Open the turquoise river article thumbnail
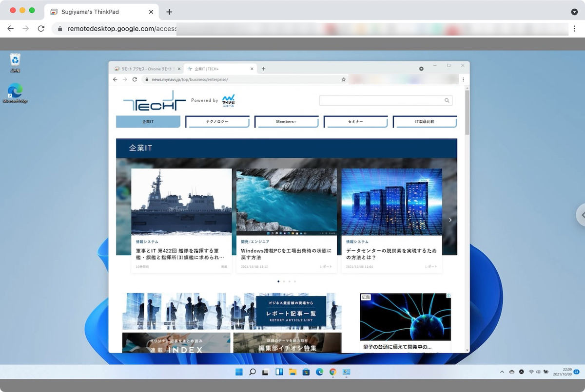The width and height of the screenshot is (585, 392). click(287, 202)
